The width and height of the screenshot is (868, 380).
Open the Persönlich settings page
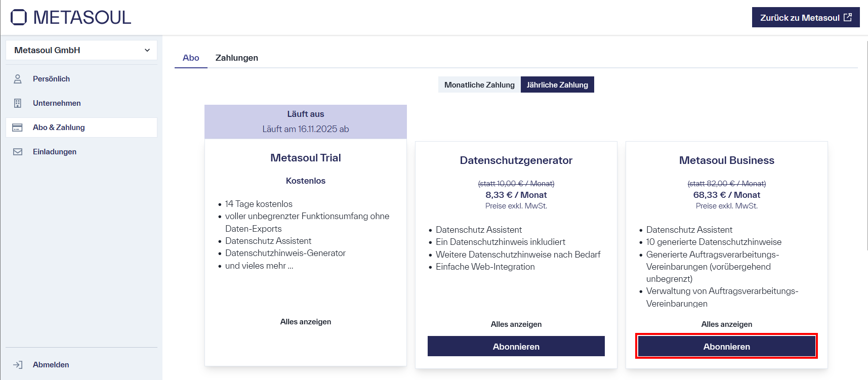tap(81, 79)
